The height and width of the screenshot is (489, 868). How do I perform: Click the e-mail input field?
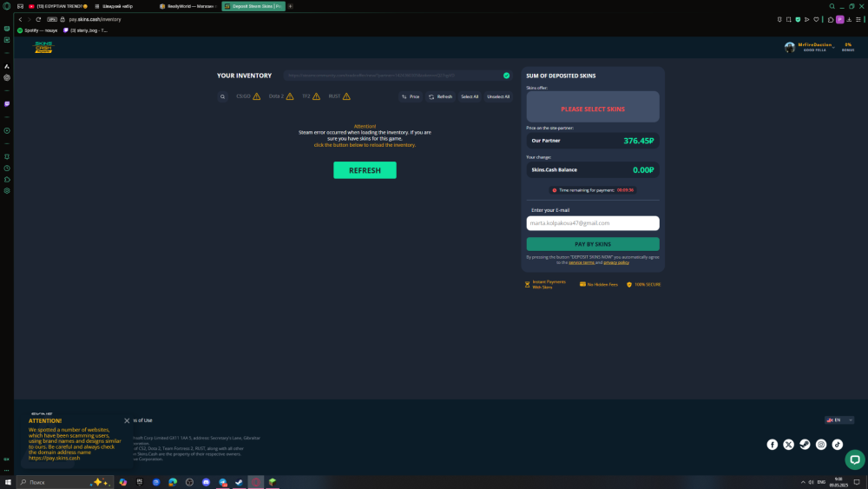point(592,222)
